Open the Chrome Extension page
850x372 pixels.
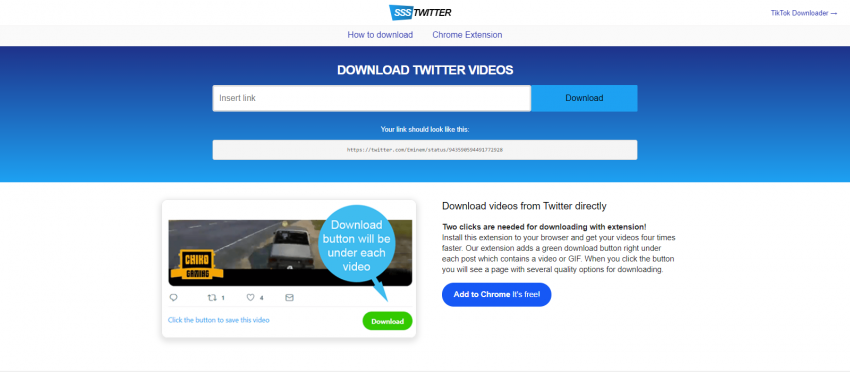467,35
